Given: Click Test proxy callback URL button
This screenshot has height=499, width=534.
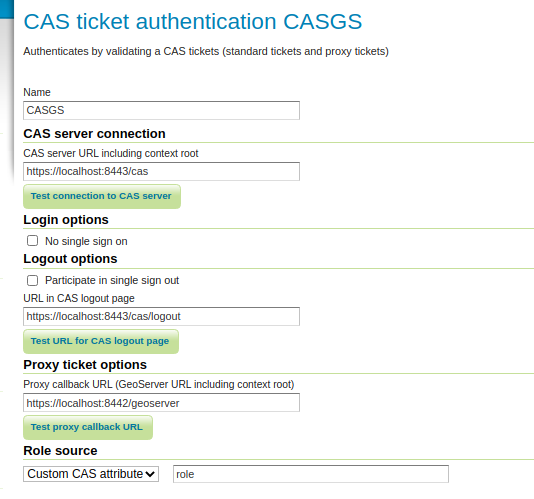Looking at the screenshot, I should point(88,427).
